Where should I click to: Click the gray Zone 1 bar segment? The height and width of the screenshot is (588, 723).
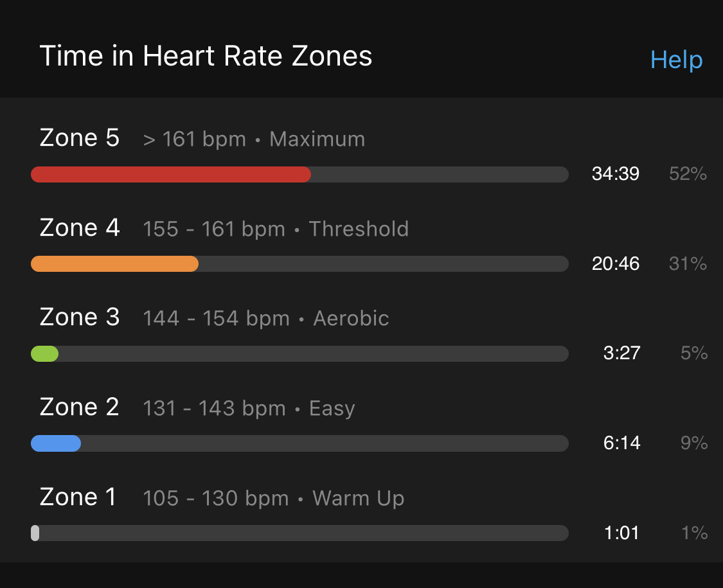[35, 533]
